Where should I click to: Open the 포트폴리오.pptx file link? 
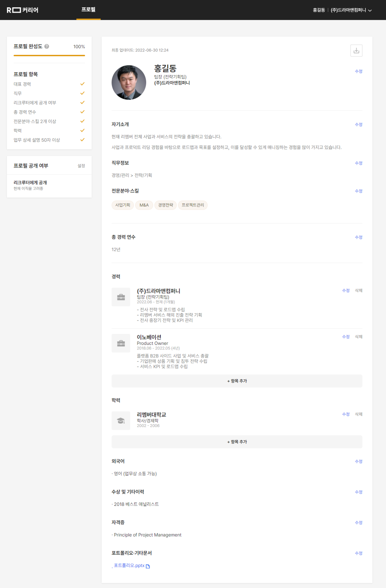(x=129, y=565)
